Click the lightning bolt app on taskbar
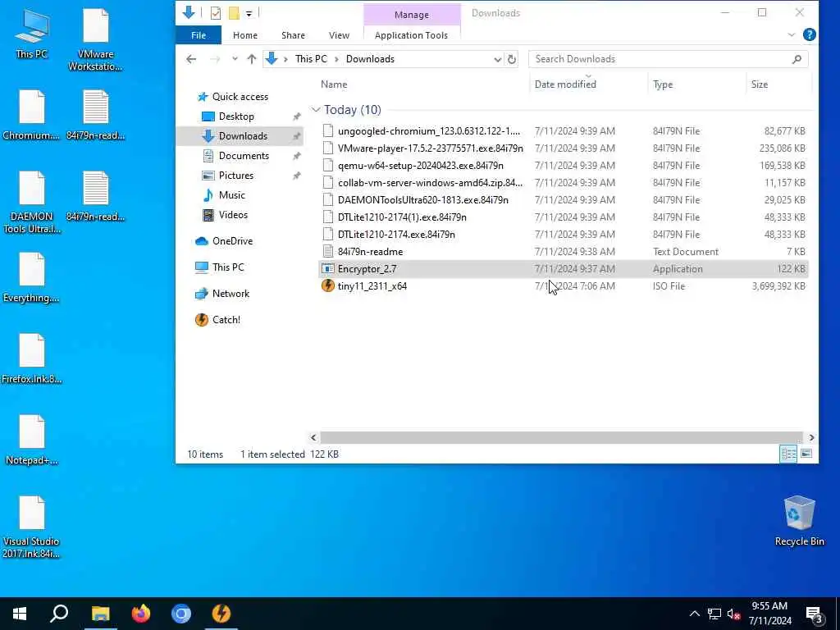This screenshot has width=840, height=630. [221, 614]
